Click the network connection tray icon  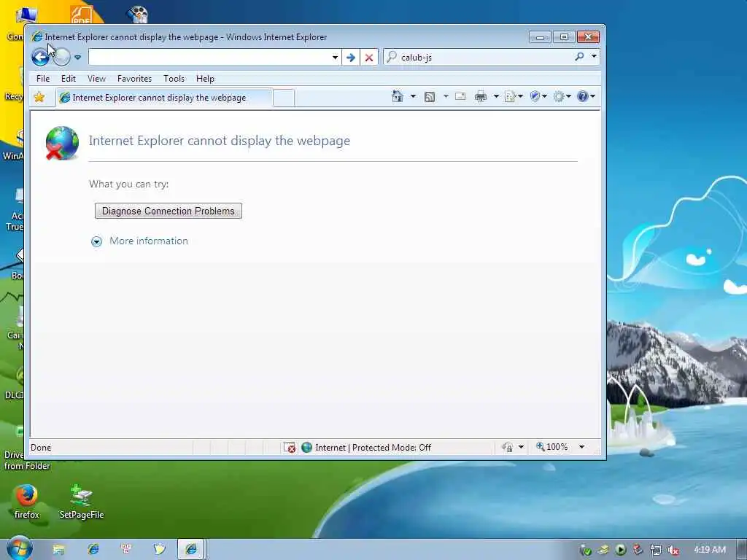click(656, 551)
